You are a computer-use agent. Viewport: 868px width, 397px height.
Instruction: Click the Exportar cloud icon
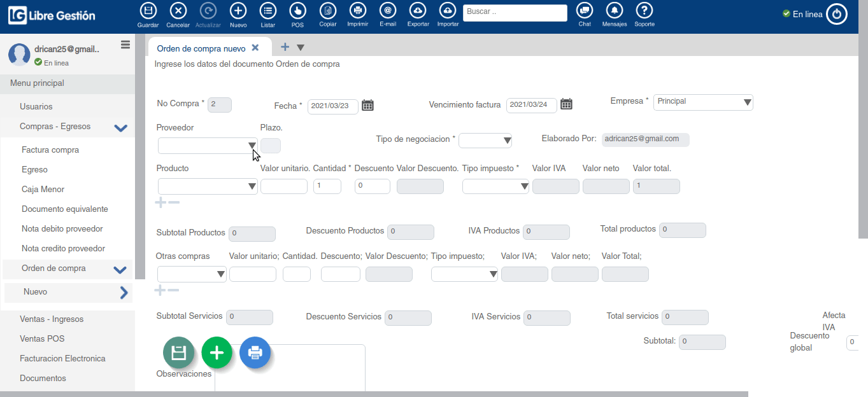(x=418, y=11)
